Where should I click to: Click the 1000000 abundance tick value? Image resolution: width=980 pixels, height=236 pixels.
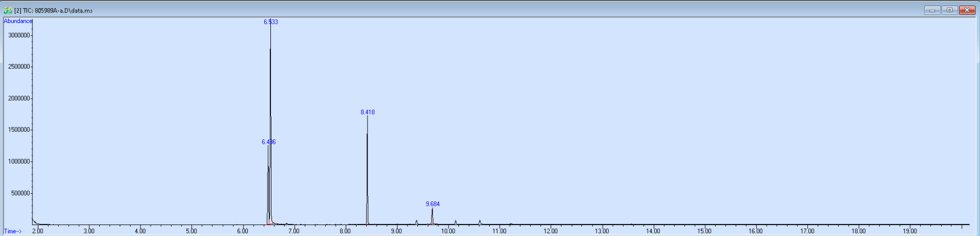pos(19,161)
